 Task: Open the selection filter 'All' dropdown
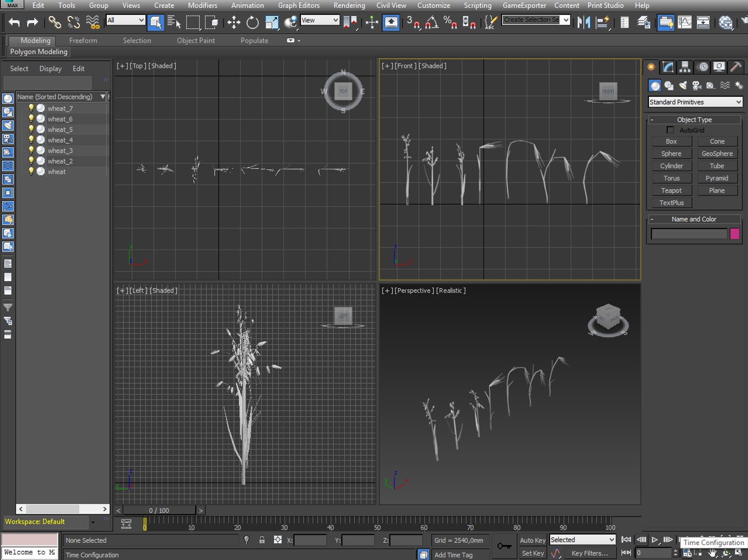pyautogui.click(x=125, y=20)
